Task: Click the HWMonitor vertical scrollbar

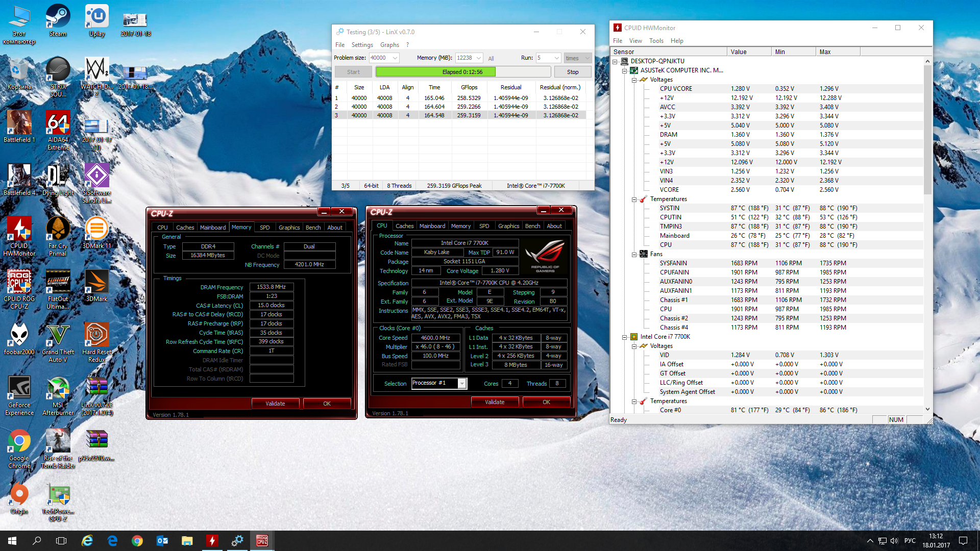Action: pyautogui.click(x=927, y=235)
